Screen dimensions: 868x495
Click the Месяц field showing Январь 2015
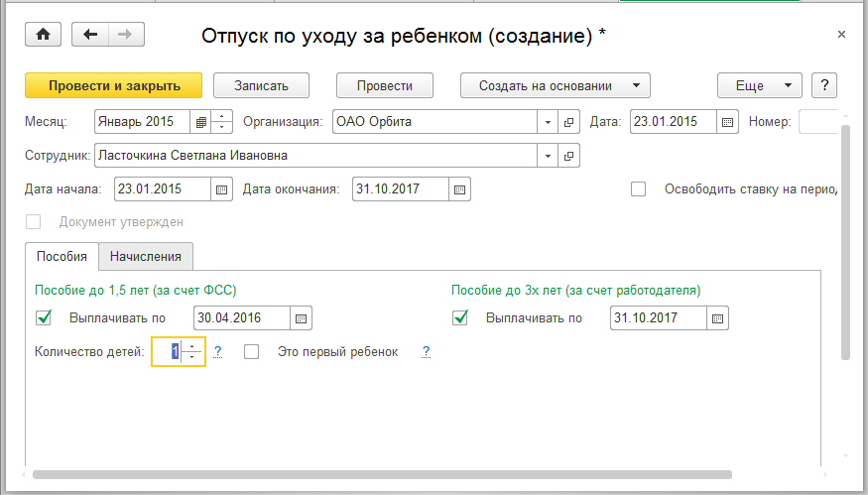(143, 122)
